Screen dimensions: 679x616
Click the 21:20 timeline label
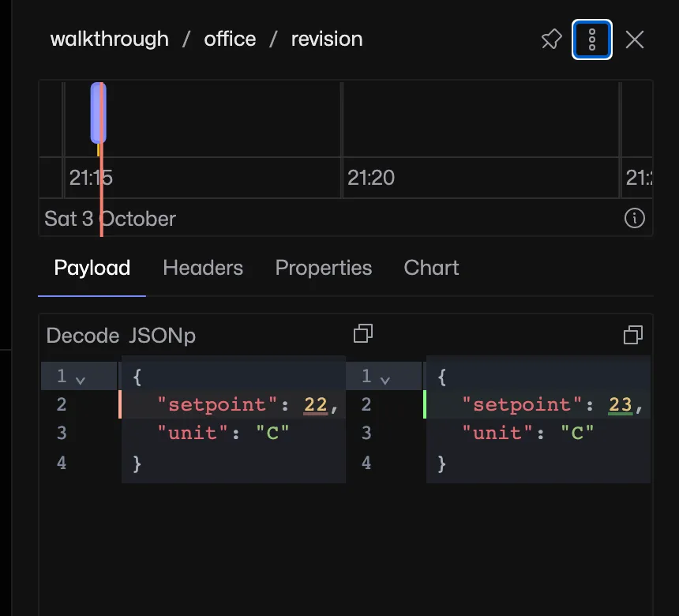pos(371,178)
